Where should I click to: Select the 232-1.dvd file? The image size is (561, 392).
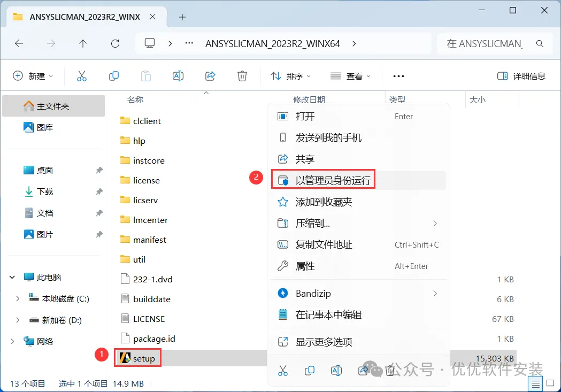pyautogui.click(x=147, y=279)
